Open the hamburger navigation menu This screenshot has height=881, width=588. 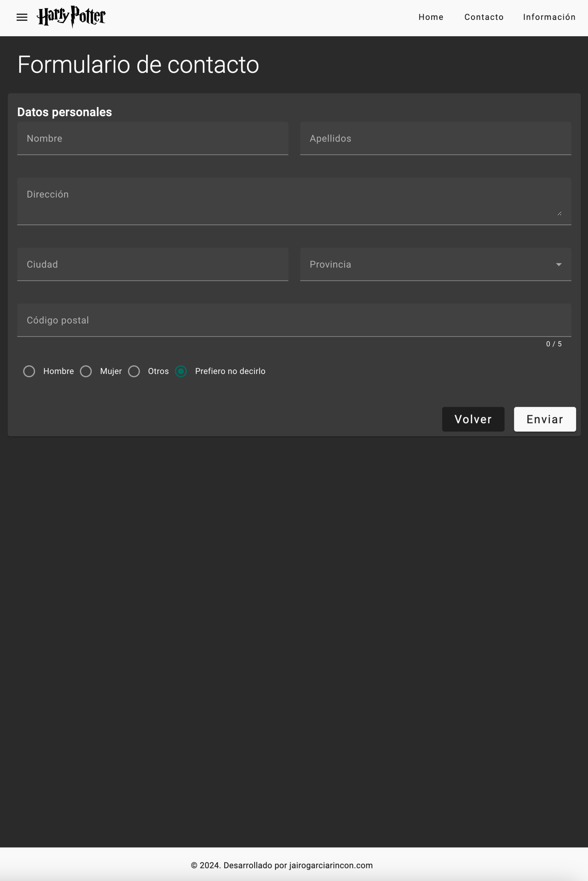[x=22, y=17]
